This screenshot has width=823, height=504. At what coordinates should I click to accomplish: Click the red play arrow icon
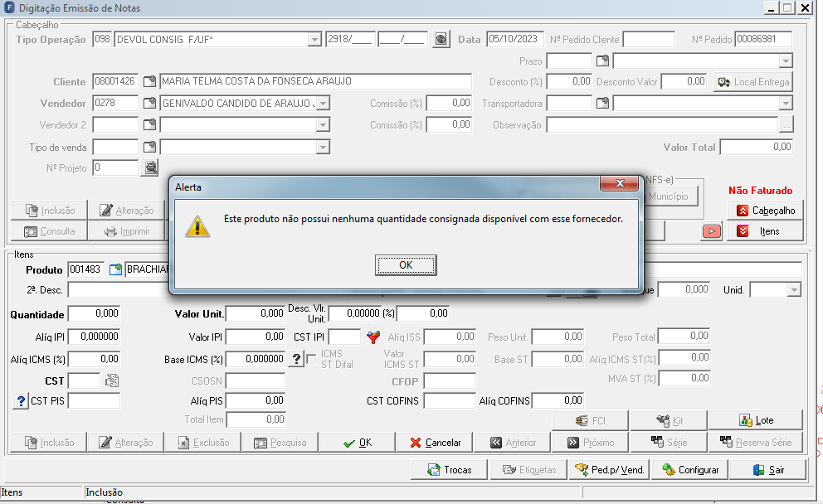(712, 231)
